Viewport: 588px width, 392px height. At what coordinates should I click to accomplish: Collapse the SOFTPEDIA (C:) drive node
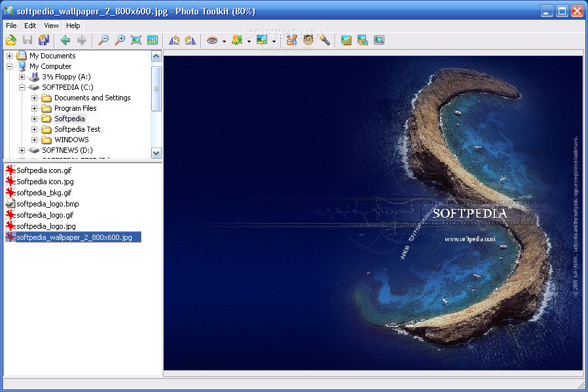pos(22,87)
